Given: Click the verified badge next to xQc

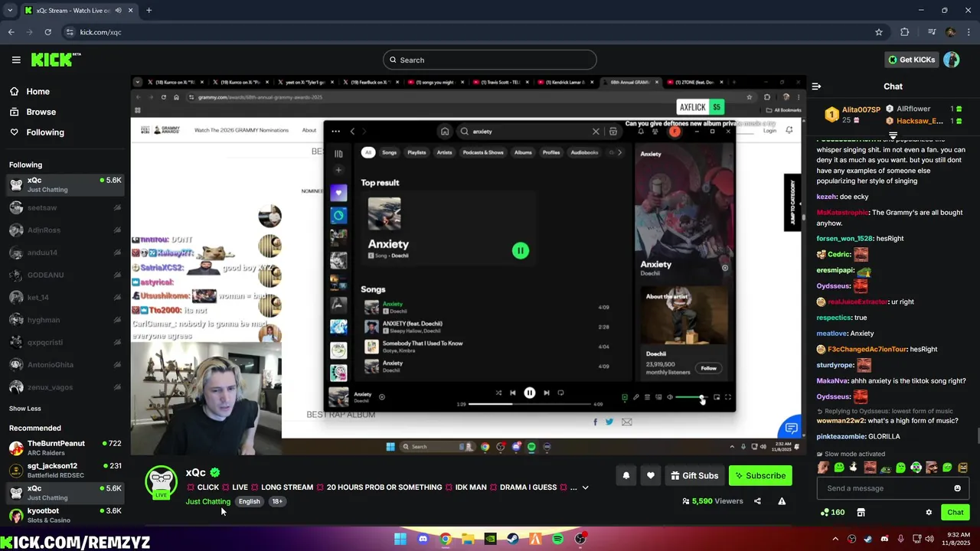Looking at the screenshot, I should point(215,473).
